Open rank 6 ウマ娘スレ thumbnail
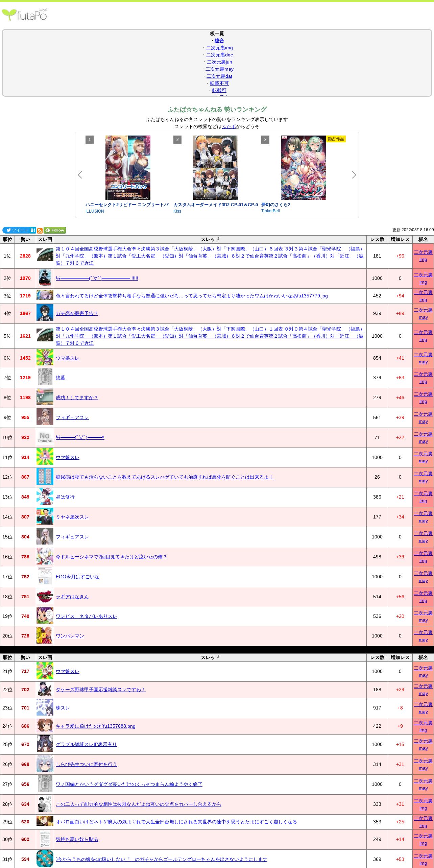Screen dimensions: 434x868 (x=45, y=358)
